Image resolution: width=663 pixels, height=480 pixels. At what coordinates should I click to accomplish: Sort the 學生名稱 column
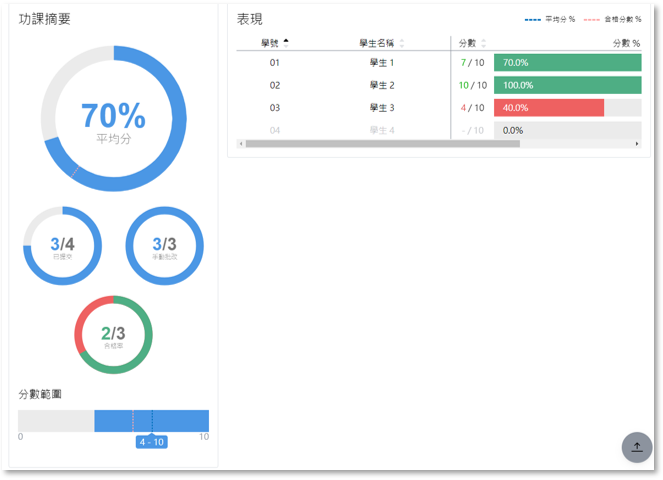(402, 43)
